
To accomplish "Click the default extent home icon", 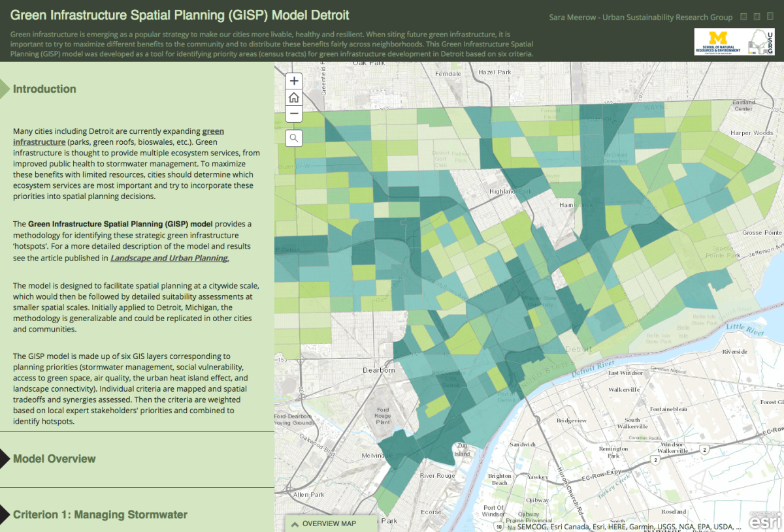I will point(293,97).
